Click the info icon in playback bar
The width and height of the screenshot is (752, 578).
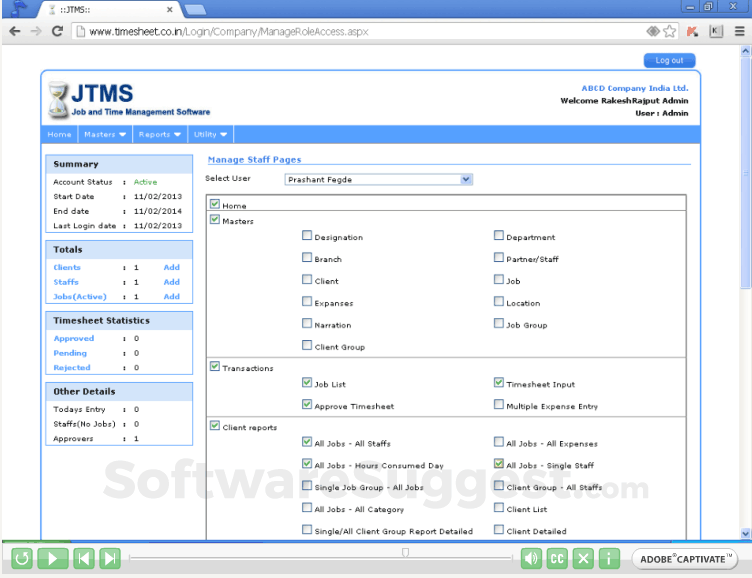(609, 559)
